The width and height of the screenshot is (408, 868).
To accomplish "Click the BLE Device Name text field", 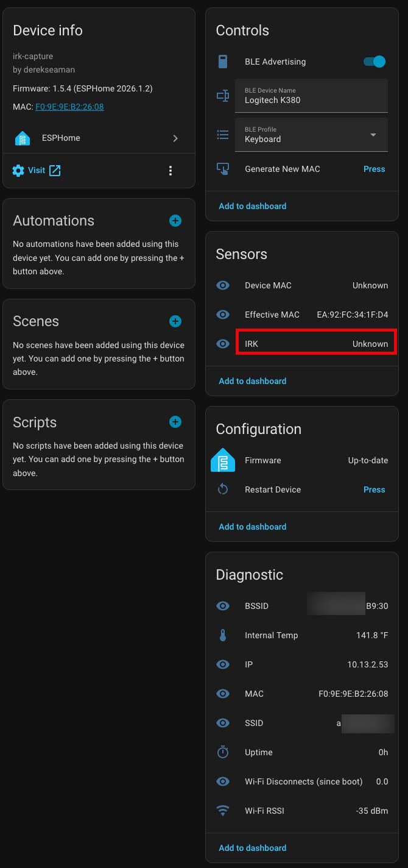I will [311, 96].
